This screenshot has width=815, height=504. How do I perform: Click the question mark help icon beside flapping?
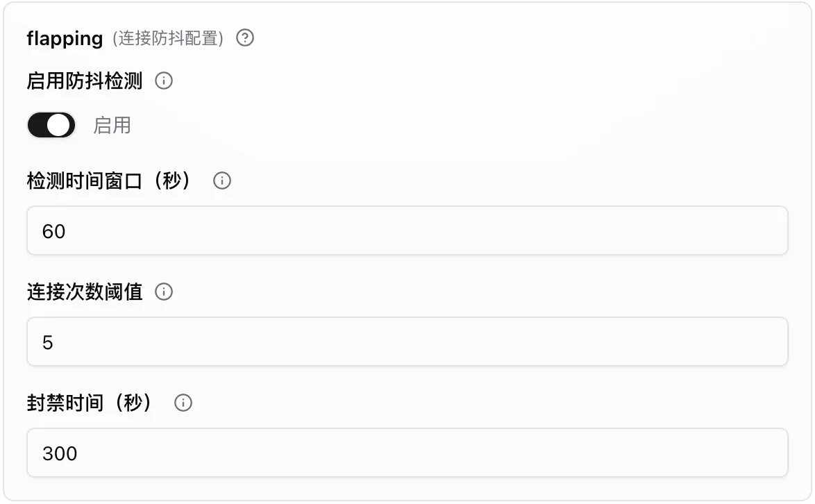point(245,38)
